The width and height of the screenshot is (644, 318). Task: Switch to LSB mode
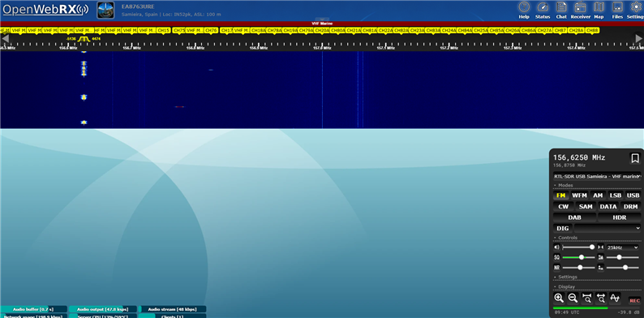[x=615, y=196]
